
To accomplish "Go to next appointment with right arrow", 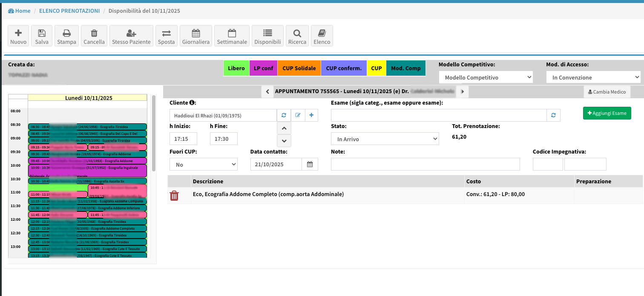I will 462,91.
